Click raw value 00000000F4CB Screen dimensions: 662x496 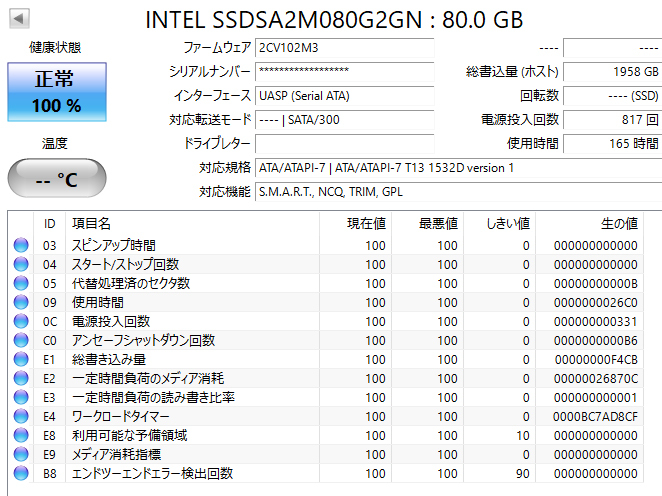pos(596,360)
